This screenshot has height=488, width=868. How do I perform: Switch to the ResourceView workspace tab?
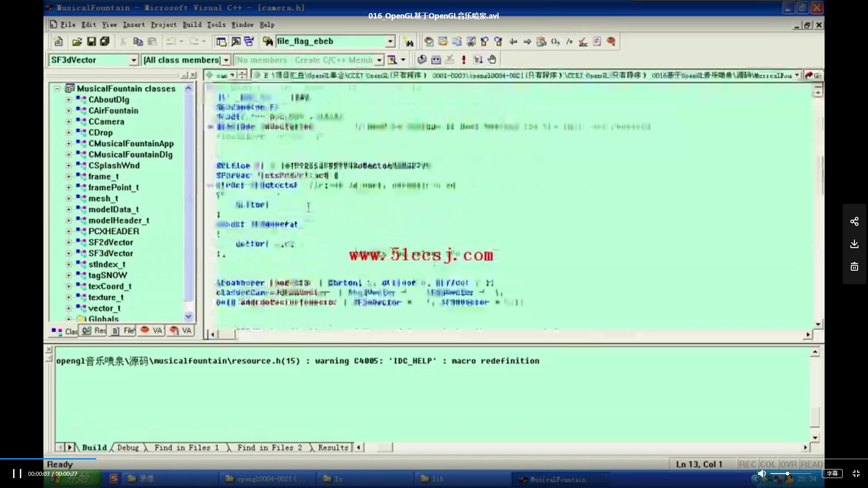tap(94, 331)
